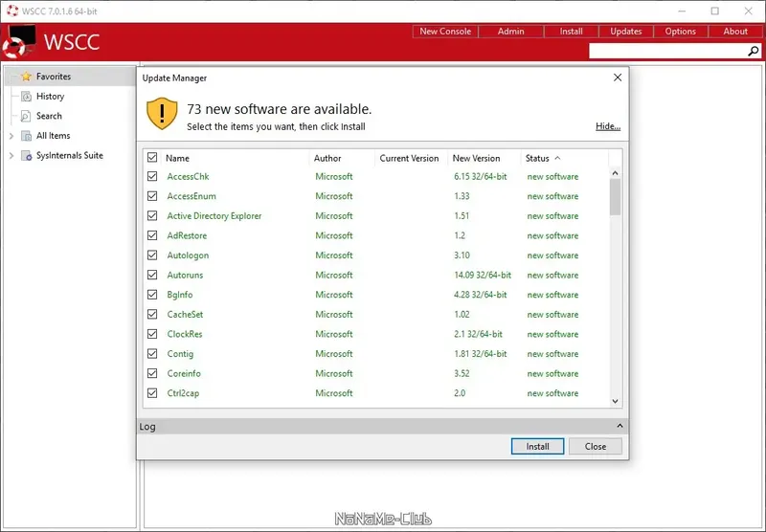This screenshot has width=766, height=532.
Task: Uncheck the BgInfo checkbox
Action: (152, 295)
